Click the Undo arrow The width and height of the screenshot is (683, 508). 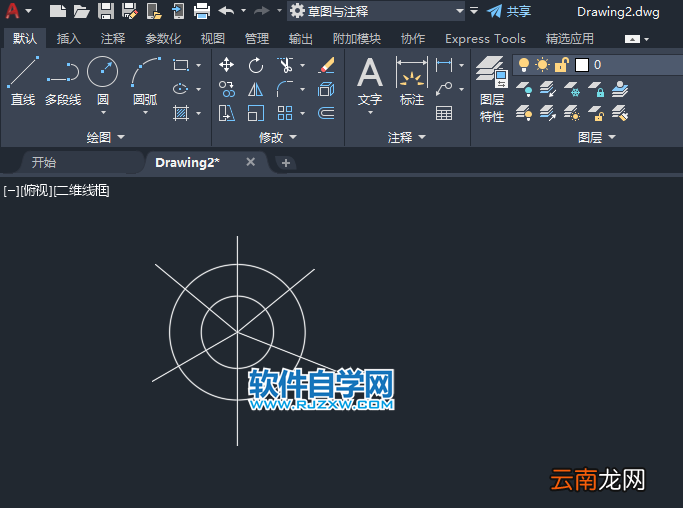[x=227, y=11]
